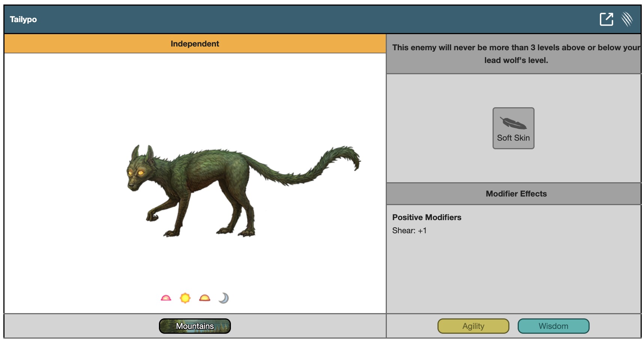The image size is (644, 342).
Task: Open the external link icon in header
Action: (x=606, y=19)
